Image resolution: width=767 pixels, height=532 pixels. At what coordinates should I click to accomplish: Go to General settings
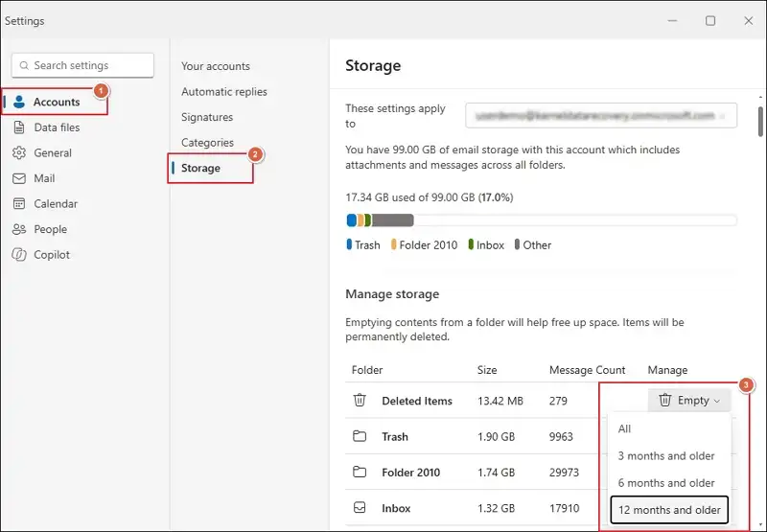coord(53,152)
